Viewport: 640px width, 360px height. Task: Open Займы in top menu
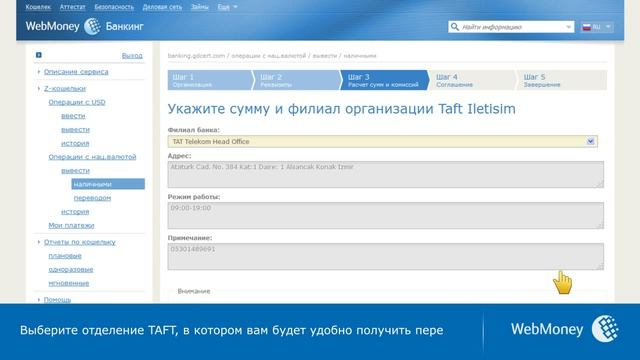click(x=200, y=7)
